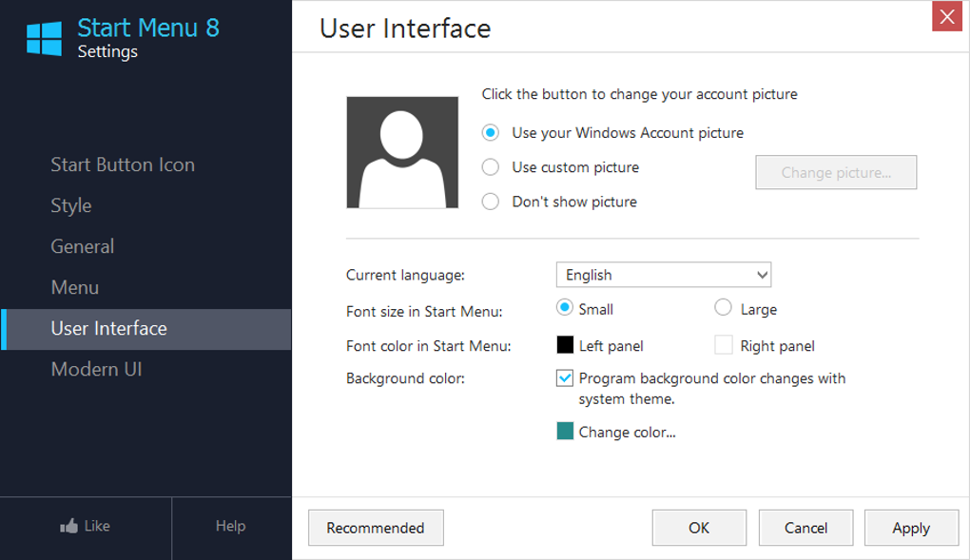Set Start Menu font size to Large

click(723, 308)
